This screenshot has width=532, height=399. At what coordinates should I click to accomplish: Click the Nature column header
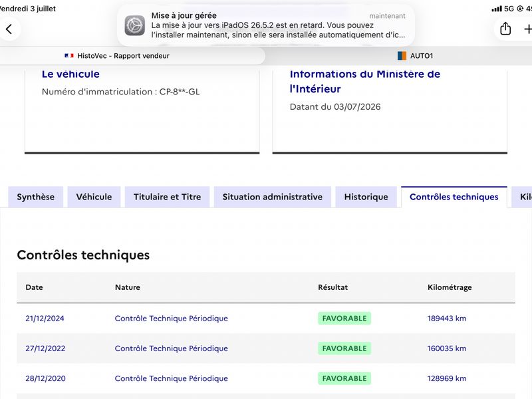(x=128, y=287)
